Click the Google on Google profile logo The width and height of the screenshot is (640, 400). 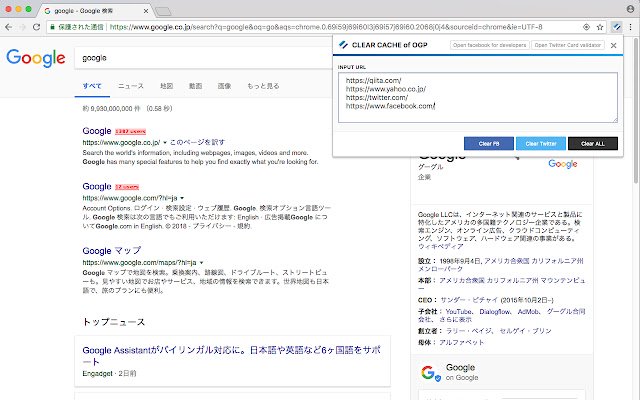[x=430, y=373]
